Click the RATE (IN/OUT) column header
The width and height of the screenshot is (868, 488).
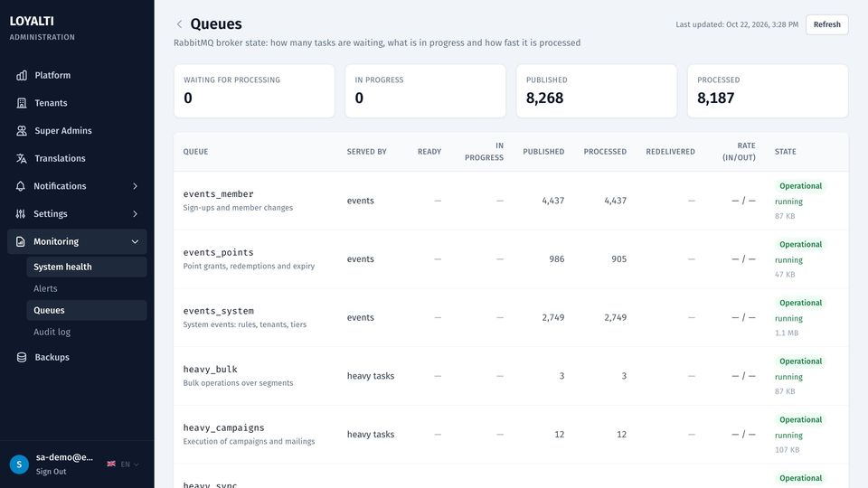[739, 152]
